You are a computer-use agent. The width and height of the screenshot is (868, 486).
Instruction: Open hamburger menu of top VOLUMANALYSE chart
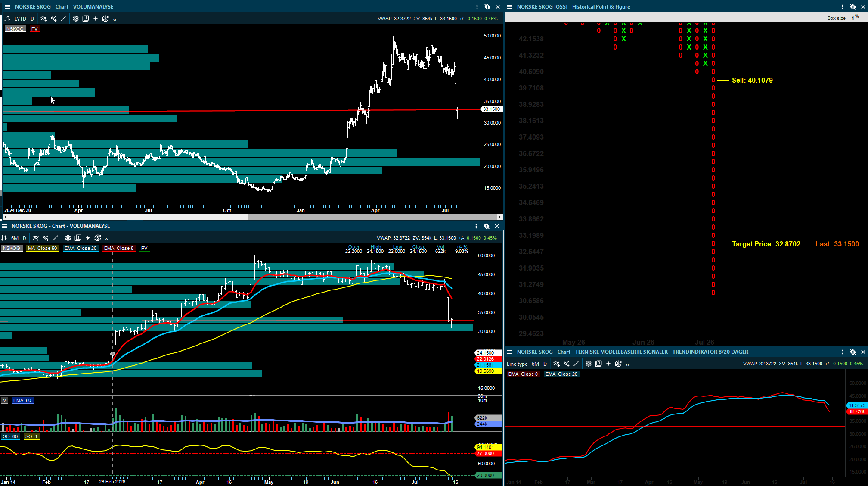7,7
